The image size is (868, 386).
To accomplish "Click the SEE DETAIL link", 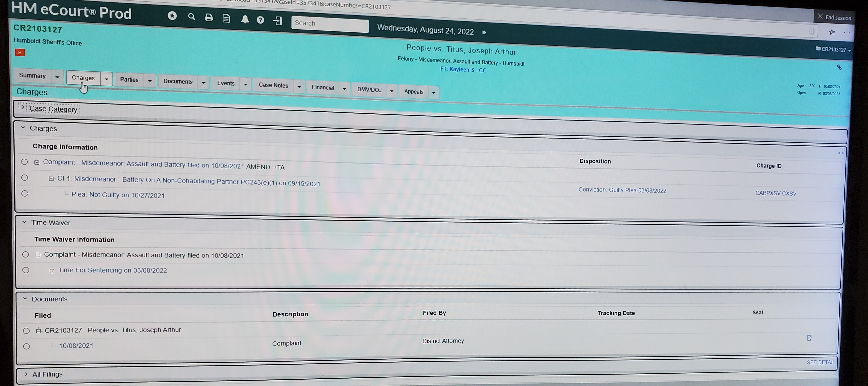I will [x=821, y=362].
